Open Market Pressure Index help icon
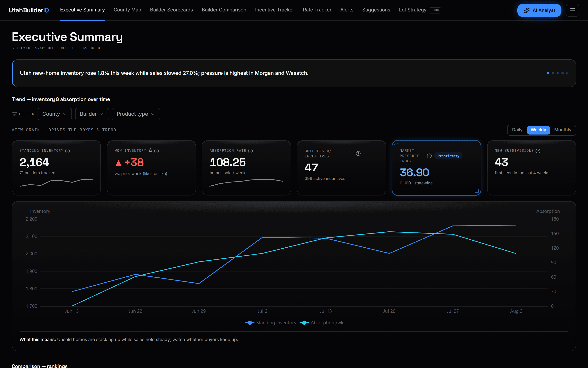Screen dimensions: 588x368 (x=429, y=156)
